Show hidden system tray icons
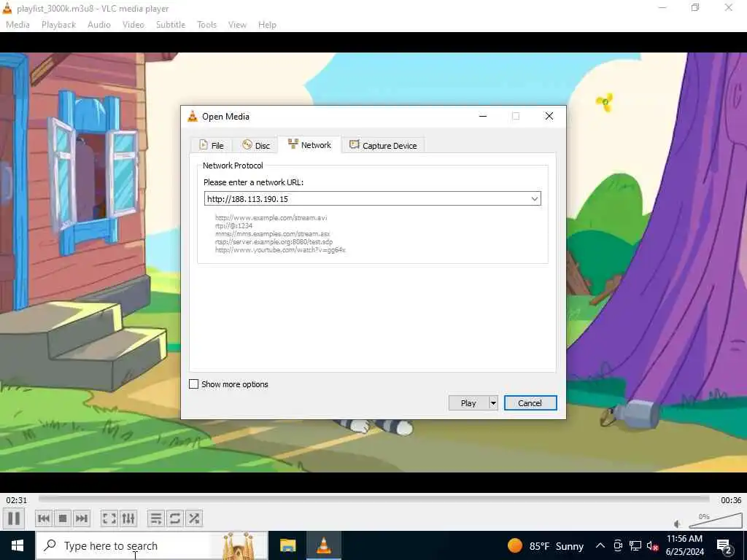747x560 pixels. (600, 545)
